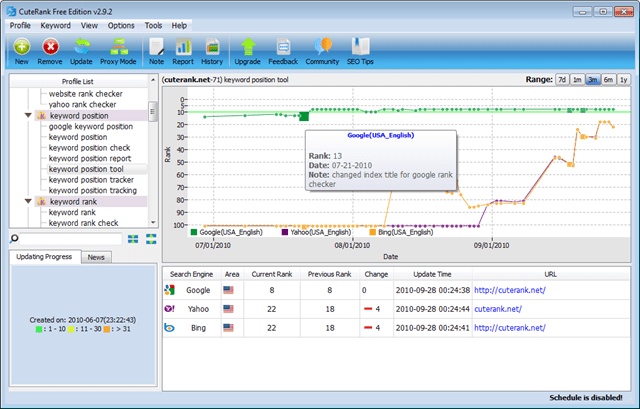Click the profile search input field
The height and width of the screenshot is (409, 640).
[70, 239]
